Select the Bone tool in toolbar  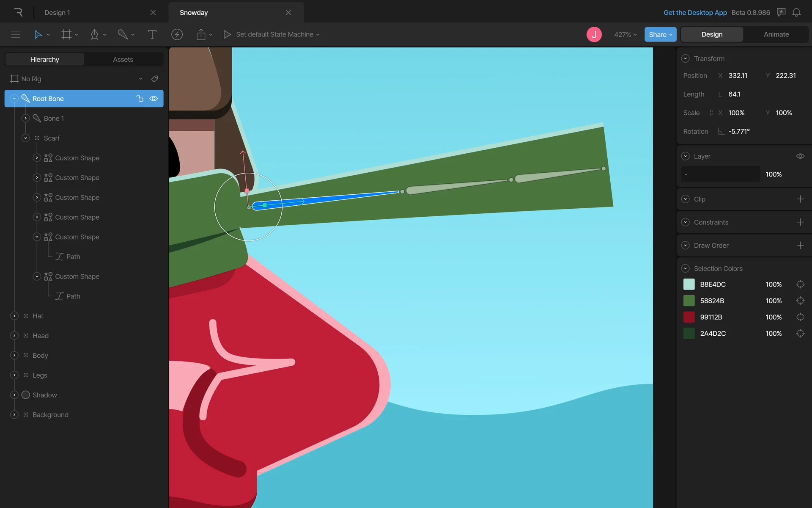tap(123, 34)
